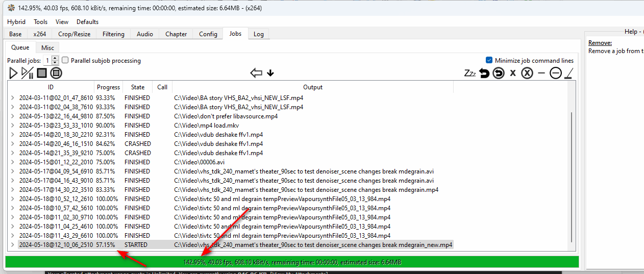Screen dimensions: 644x274
Task: Click the green encoding progress bar
Action: click(x=292, y=262)
